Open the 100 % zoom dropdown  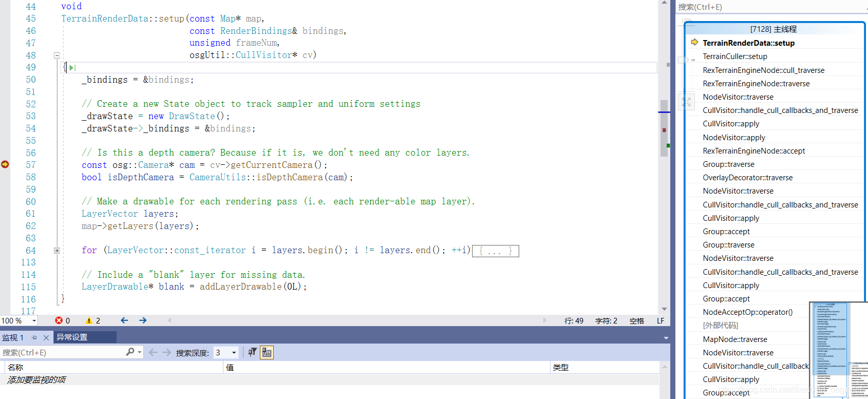pyautogui.click(x=34, y=320)
